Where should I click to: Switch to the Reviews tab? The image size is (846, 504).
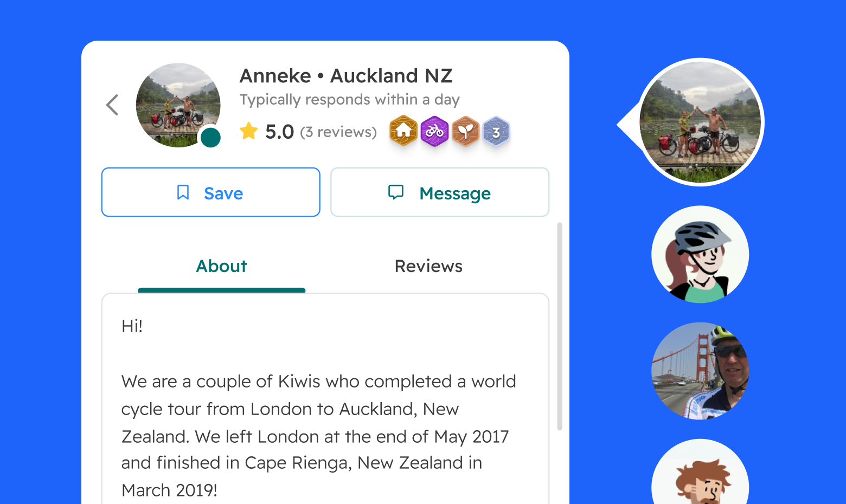[x=428, y=266]
